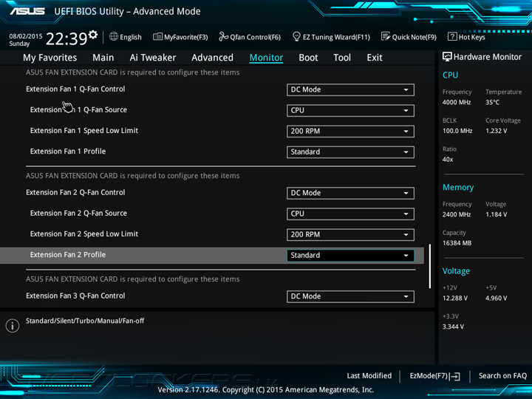Select Extension Fan 1 Q-Fan Control label
532x399 pixels.
click(75, 89)
